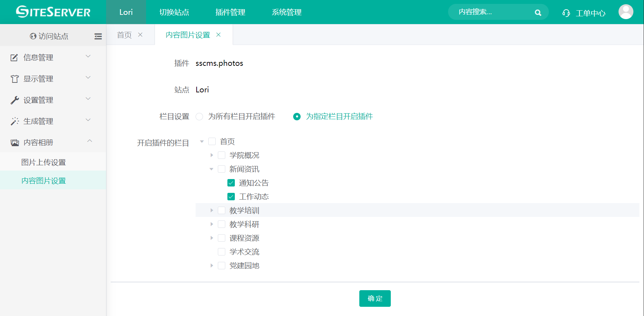Viewport: 644px width, 316px height.
Task: Open the user avatar menu
Action: point(626,12)
